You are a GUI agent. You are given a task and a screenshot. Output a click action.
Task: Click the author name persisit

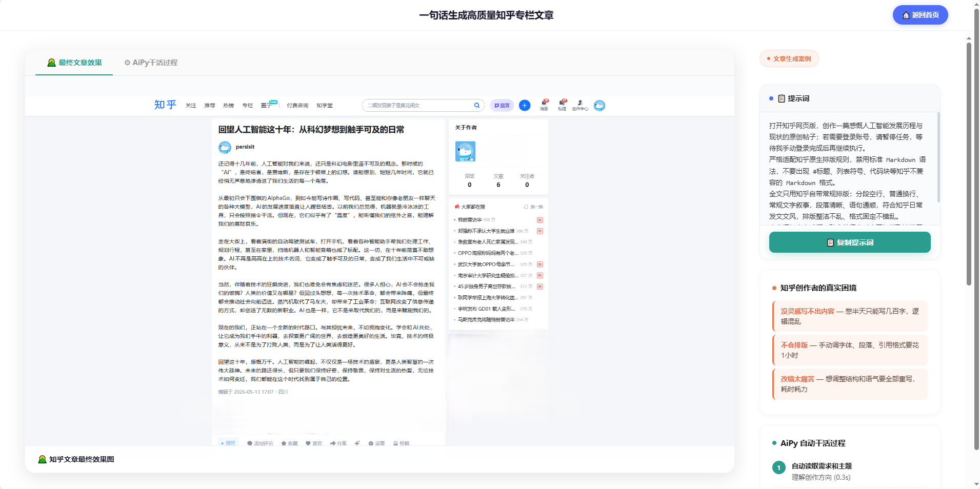point(245,147)
